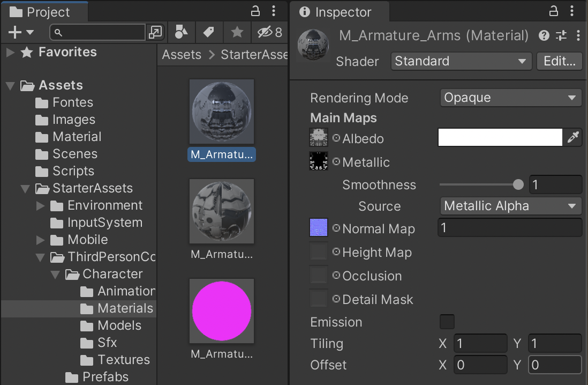Click the plus create asset button
588x385 pixels.
(20, 33)
